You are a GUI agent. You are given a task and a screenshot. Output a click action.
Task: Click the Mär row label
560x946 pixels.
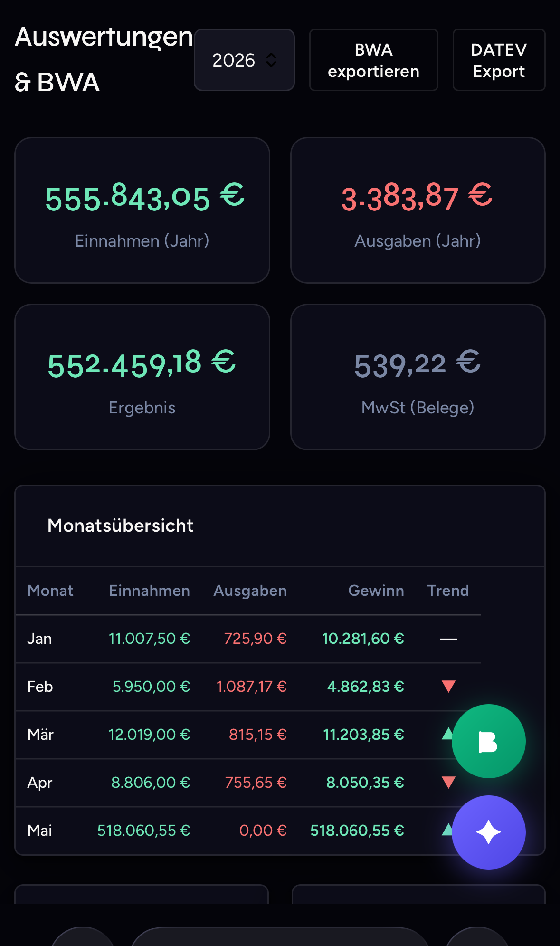[x=40, y=735]
